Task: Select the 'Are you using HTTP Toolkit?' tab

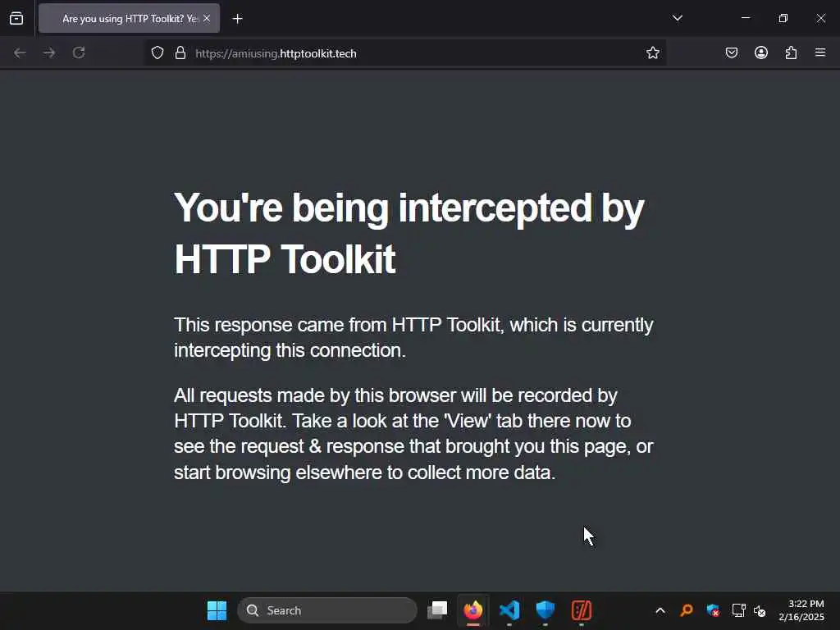Action: coord(129,18)
